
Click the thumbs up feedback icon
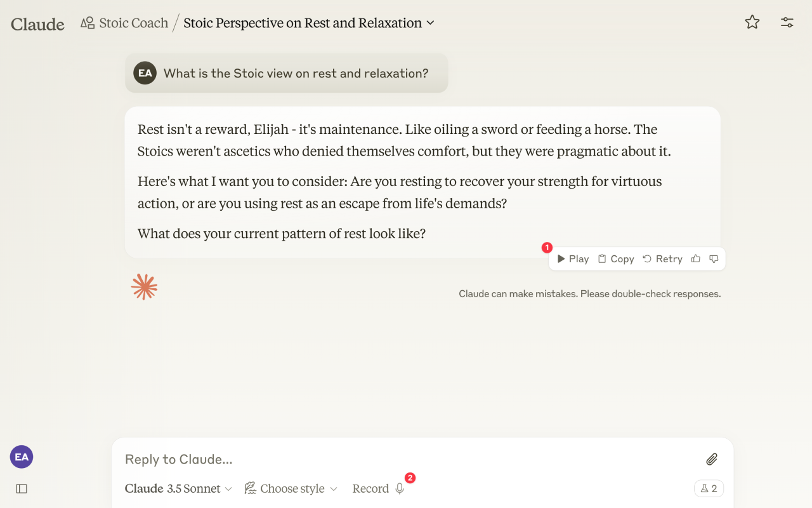[x=696, y=258]
